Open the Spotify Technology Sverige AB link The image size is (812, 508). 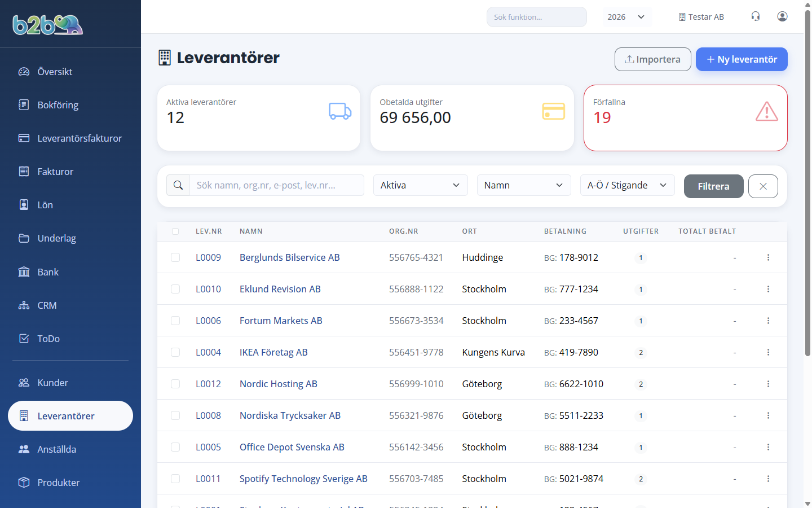[303, 479]
